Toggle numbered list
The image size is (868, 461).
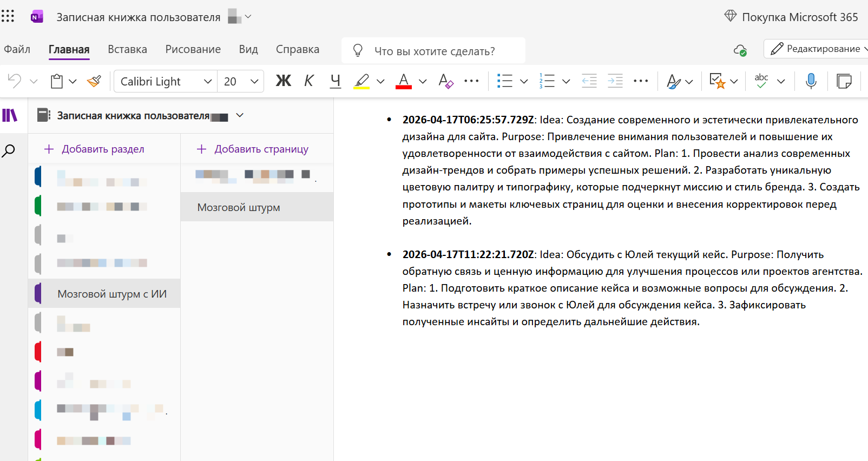tap(547, 81)
